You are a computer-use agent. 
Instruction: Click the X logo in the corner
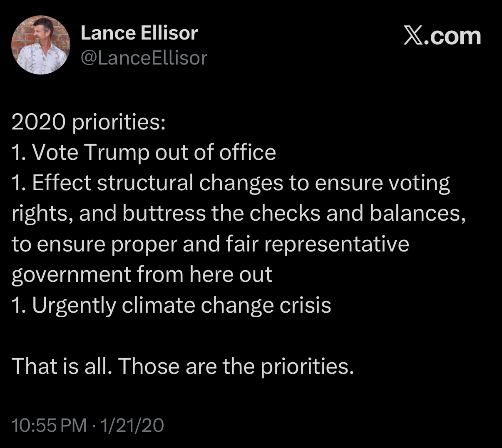coord(413,36)
